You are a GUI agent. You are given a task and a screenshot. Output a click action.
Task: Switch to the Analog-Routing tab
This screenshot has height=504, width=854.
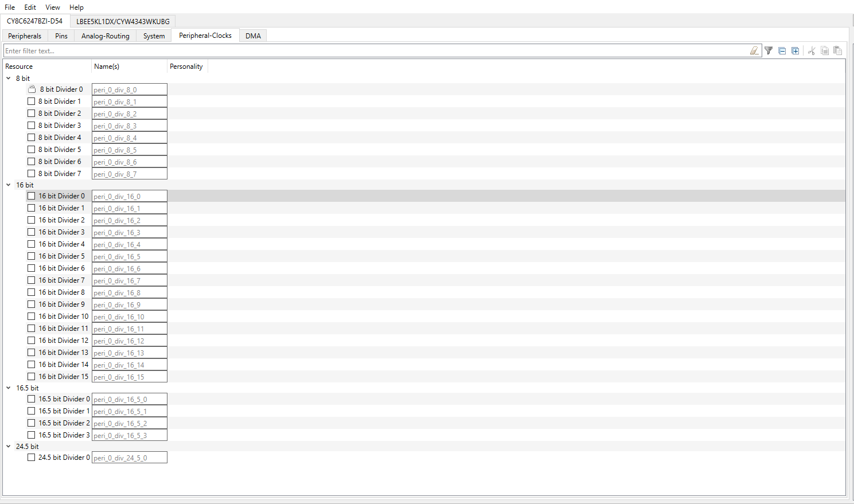click(106, 36)
